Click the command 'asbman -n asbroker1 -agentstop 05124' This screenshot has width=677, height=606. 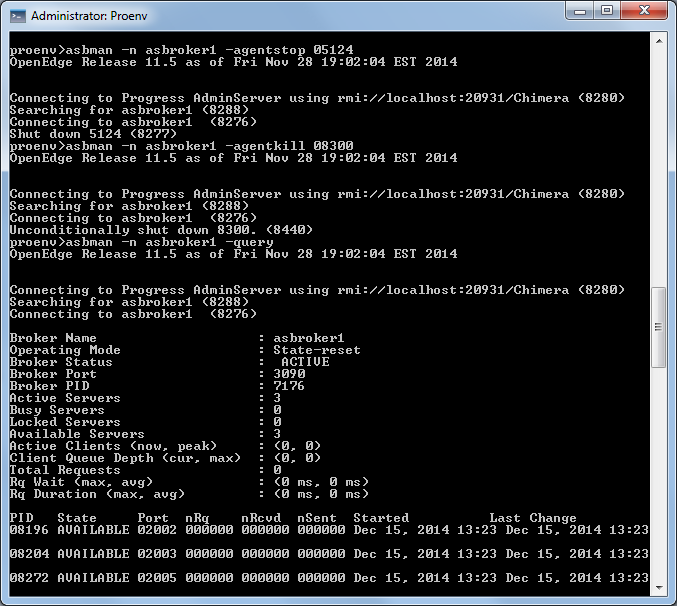click(x=209, y=50)
